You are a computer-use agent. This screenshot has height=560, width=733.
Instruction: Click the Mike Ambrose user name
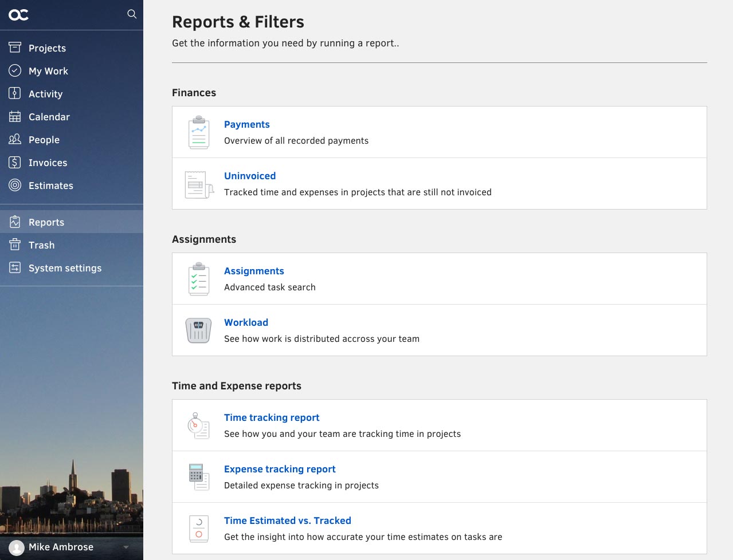point(61,547)
